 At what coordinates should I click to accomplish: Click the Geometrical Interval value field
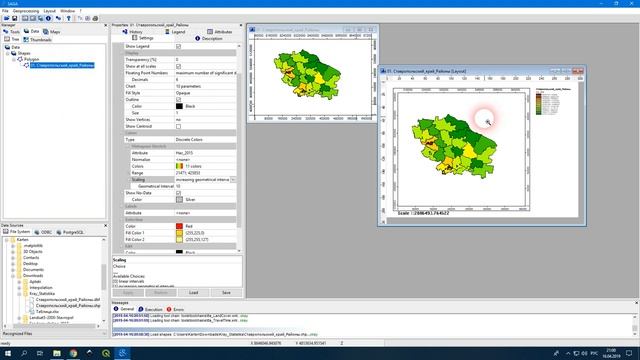[205, 186]
